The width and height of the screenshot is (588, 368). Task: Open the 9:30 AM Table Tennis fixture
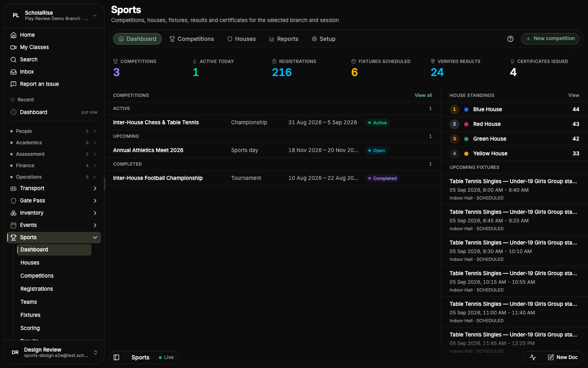(514, 251)
